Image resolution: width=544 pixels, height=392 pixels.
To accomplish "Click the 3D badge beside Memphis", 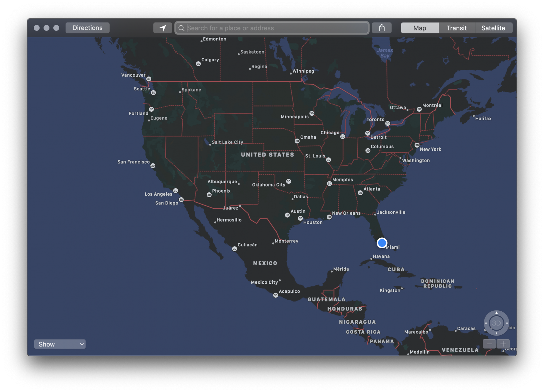I will point(329,184).
